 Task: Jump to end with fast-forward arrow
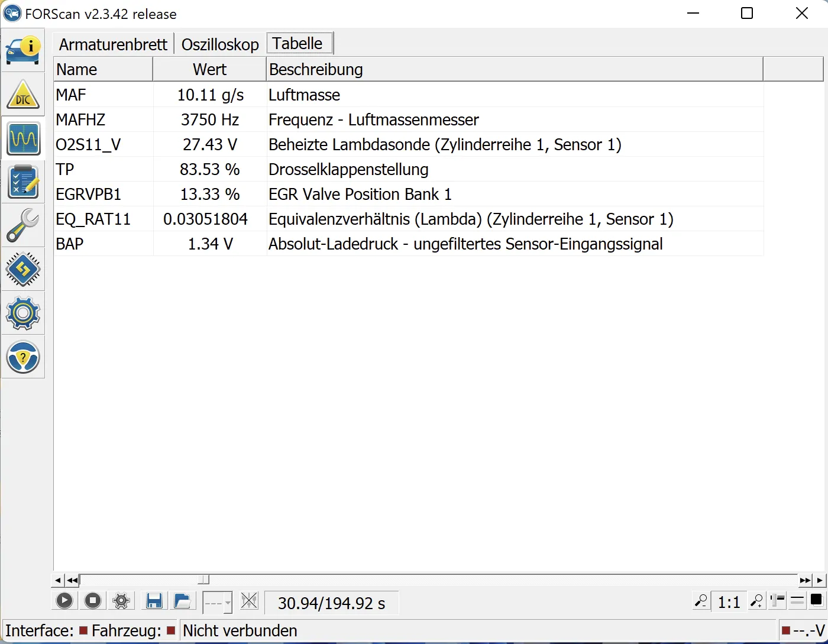[x=805, y=581]
